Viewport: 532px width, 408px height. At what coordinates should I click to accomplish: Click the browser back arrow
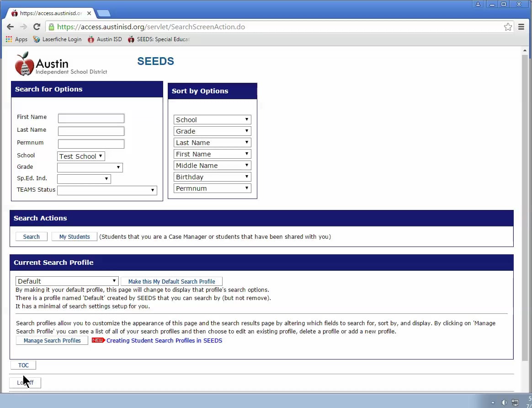tap(10, 27)
